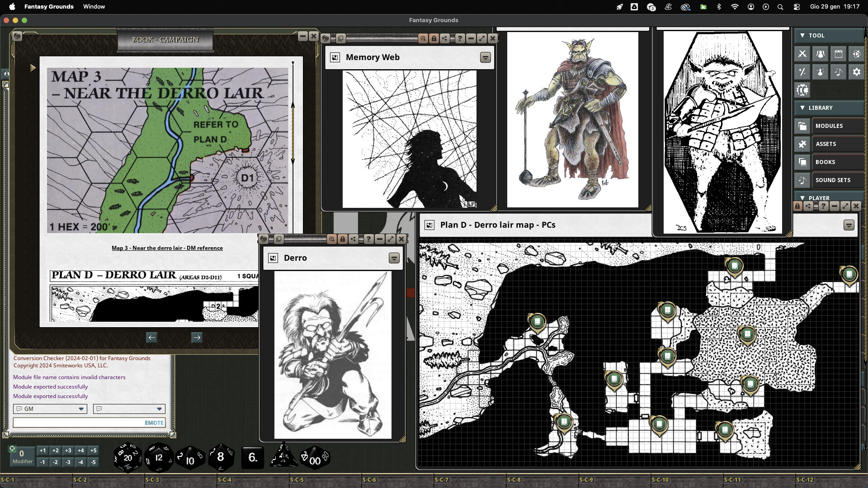
Task: Open the Memory Web image options dropdown
Action: coord(485,57)
